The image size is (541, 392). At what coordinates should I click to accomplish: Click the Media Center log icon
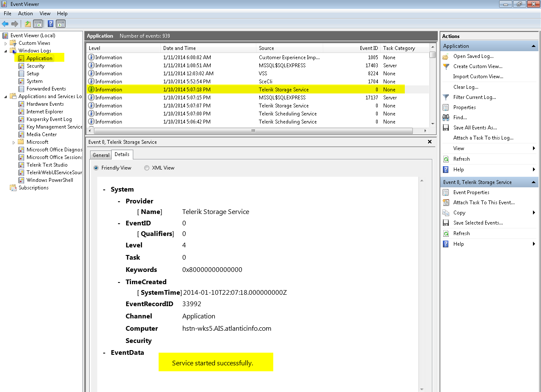click(22, 134)
